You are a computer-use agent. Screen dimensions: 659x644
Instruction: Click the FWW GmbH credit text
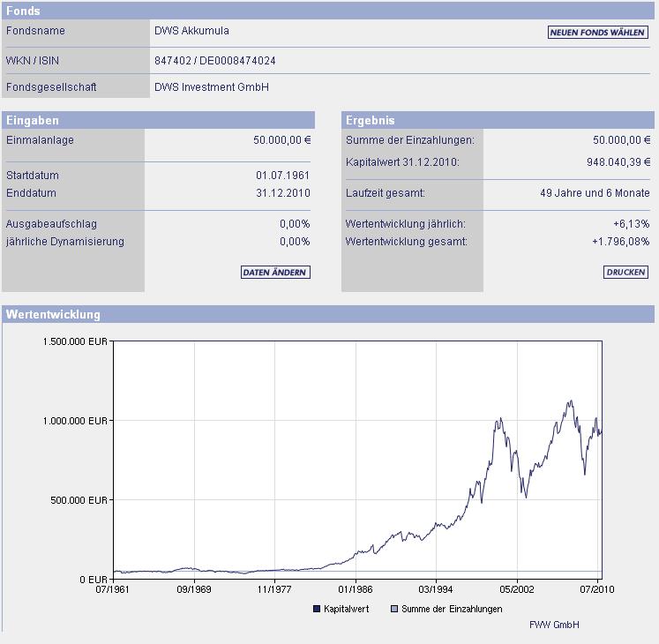click(554, 625)
